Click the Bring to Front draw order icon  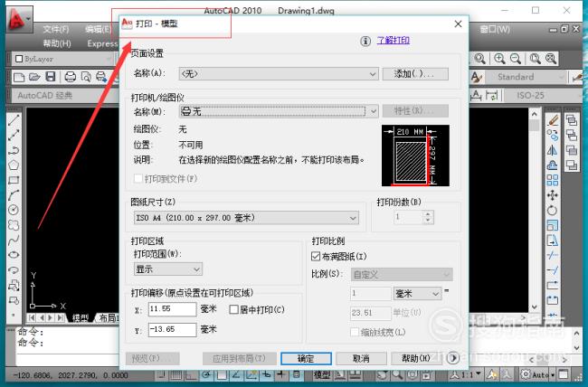click(x=572, y=120)
